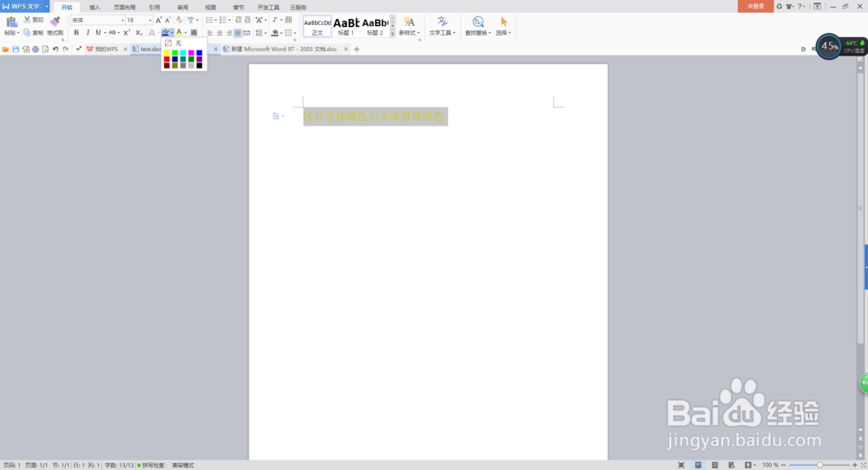Click the decrease indent icon
868x470 pixels.
pyautogui.click(x=238, y=20)
